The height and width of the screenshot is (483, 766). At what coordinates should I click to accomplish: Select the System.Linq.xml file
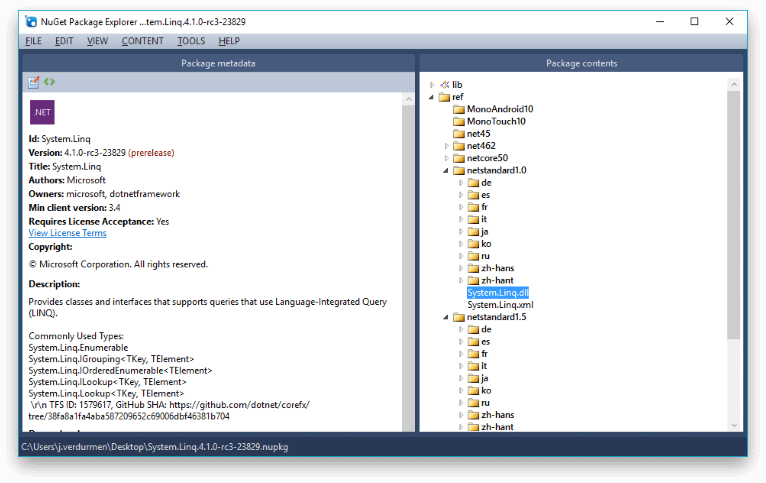pos(500,305)
